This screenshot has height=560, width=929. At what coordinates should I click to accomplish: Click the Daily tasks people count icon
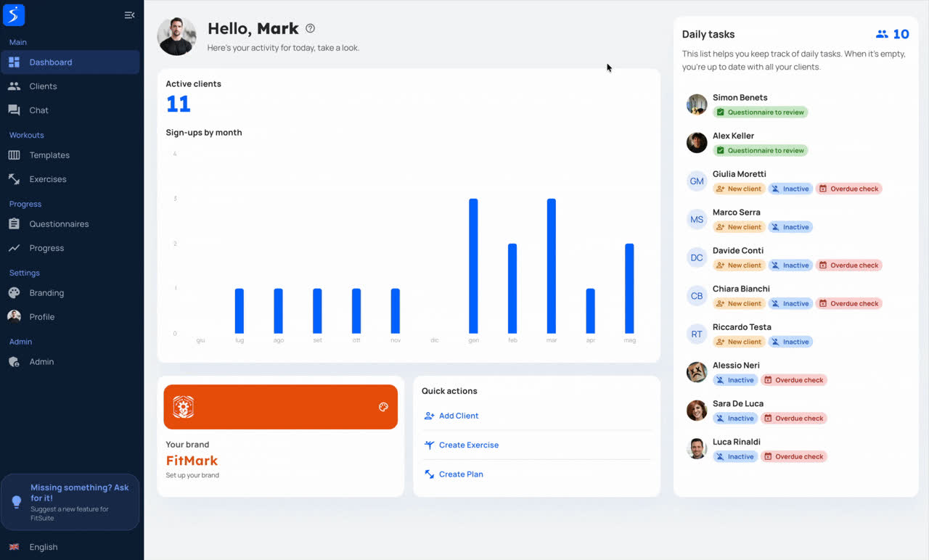click(x=882, y=34)
